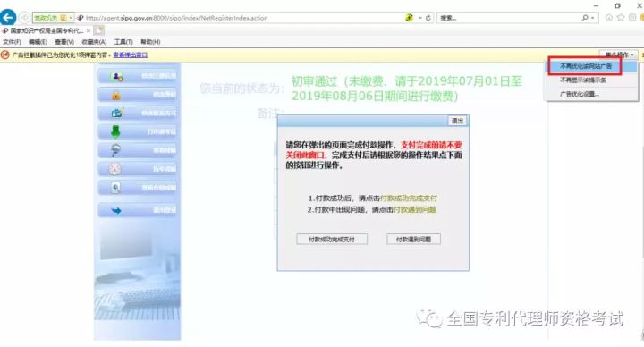This screenshot has width=644, height=347.
Task: Click the site favicon in address bar
Action: pos(80,18)
